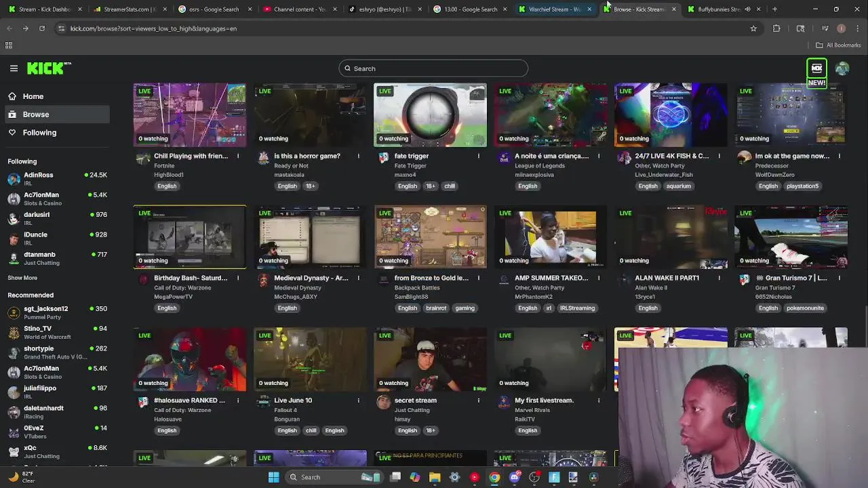
Task: Click the Backpack Battles category text
Action: click(x=417, y=287)
